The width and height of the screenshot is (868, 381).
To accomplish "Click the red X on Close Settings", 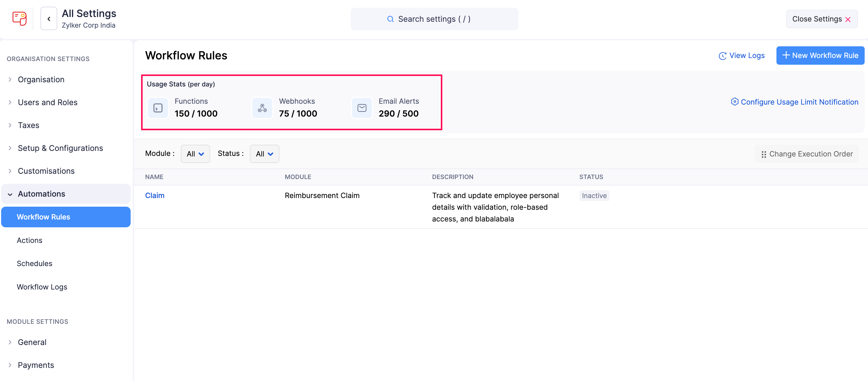I will pos(848,20).
